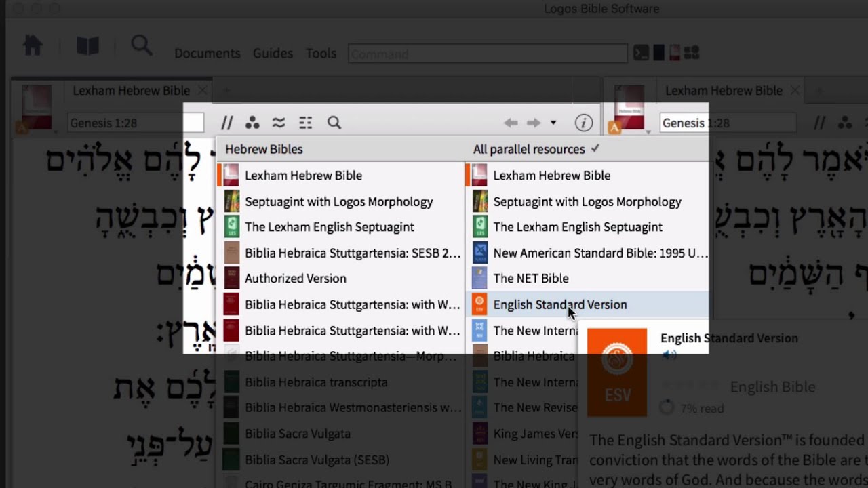The image size is (868, 488).
Task: Open left panel's three-dot visual filters icon
Action: (252, 123)
